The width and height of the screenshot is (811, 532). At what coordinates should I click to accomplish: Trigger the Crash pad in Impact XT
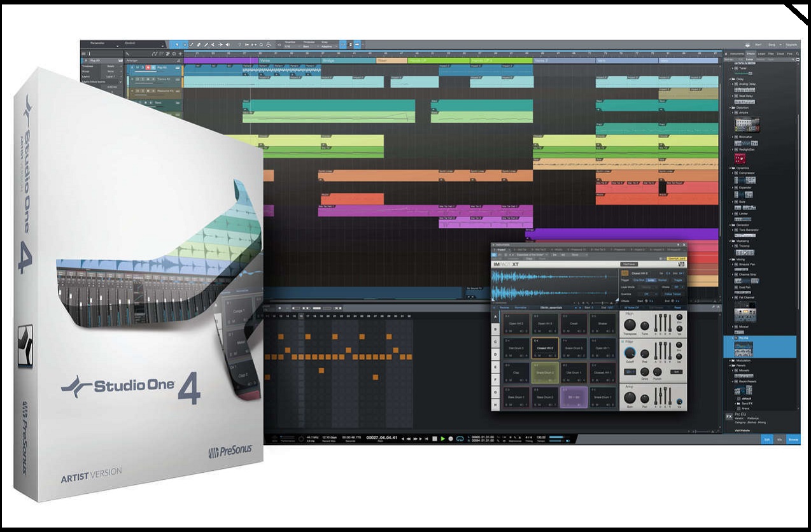[574, 323]
